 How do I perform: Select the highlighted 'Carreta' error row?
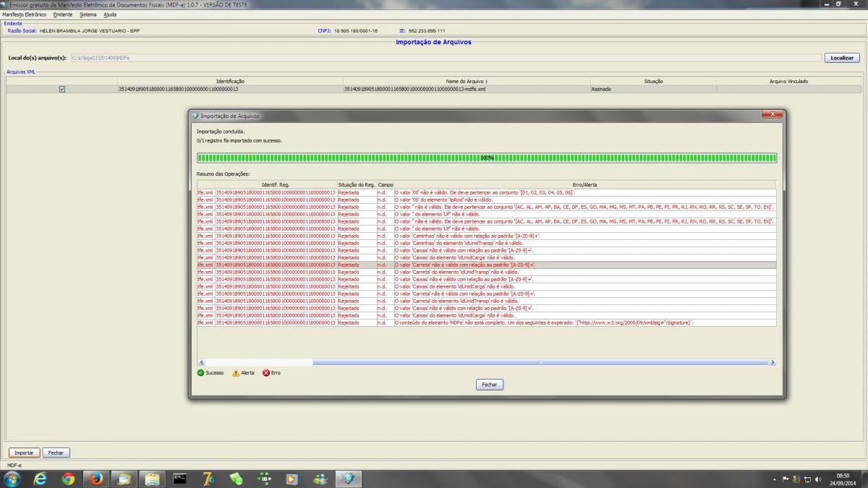[x=486, y=265]
